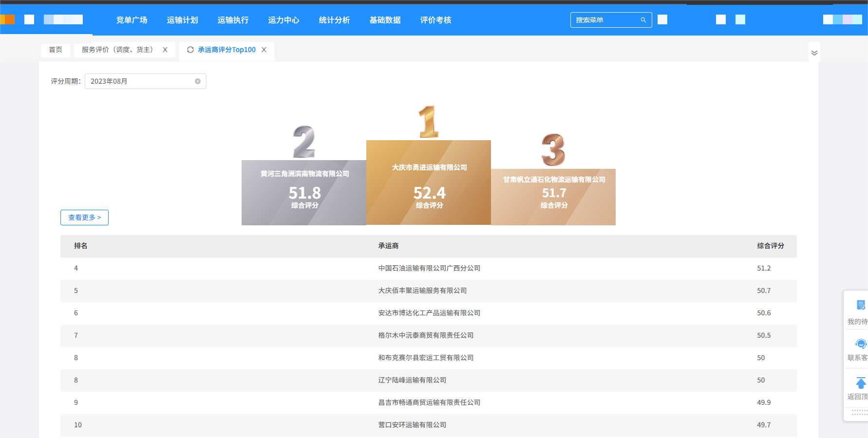Open the 统计分析 menu
Screen dimensions: 868x438
(334, 20)
